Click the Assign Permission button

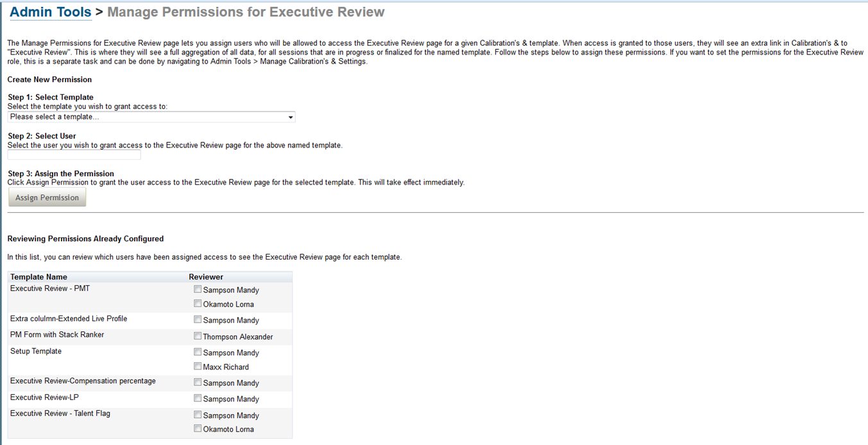47,197
